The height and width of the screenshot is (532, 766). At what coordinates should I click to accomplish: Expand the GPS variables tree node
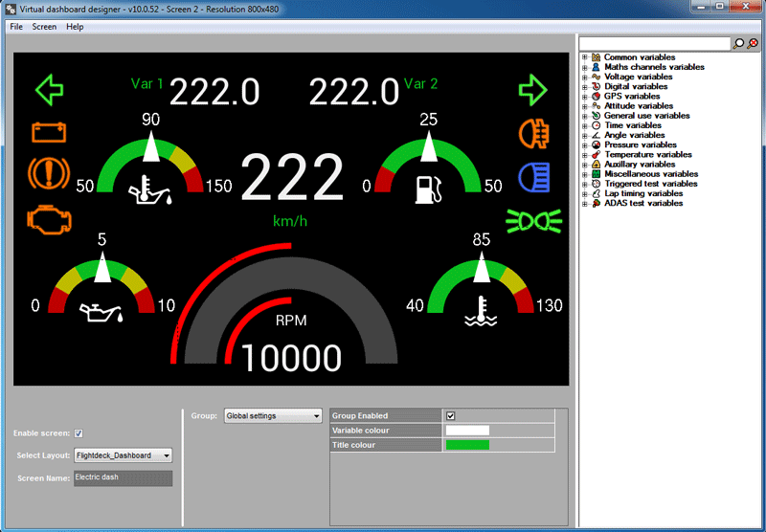585,97
